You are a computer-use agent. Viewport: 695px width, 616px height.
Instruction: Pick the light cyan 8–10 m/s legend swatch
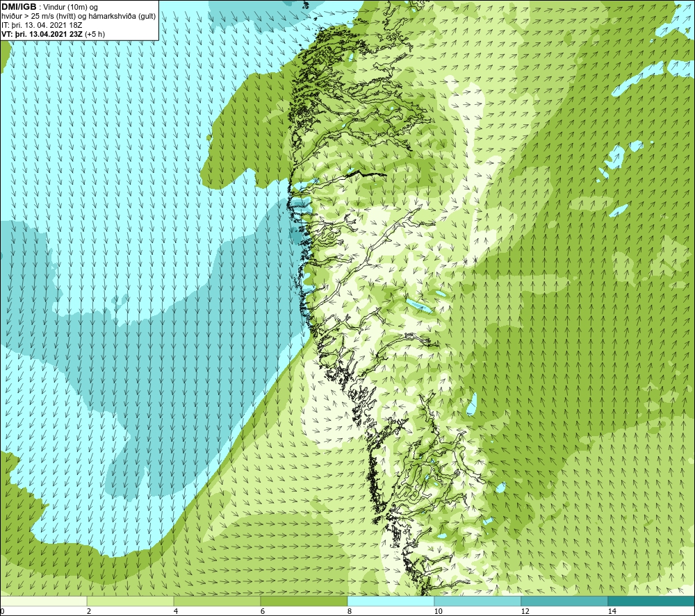pos(391,601)
